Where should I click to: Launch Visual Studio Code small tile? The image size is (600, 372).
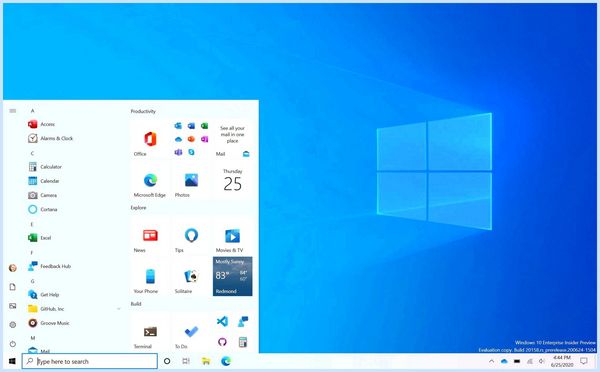click(x=222, y=321)
